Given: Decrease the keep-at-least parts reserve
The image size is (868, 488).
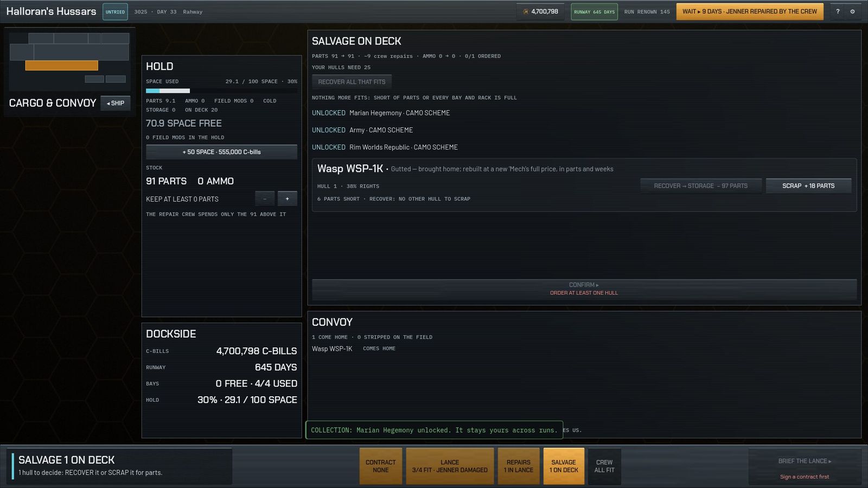Looking at the screenshot, I should click(265, 199).
